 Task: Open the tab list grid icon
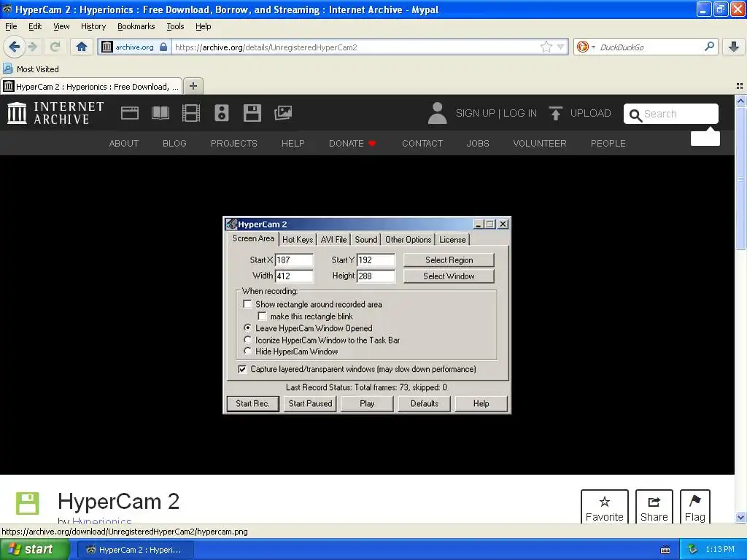coord(740,86)
